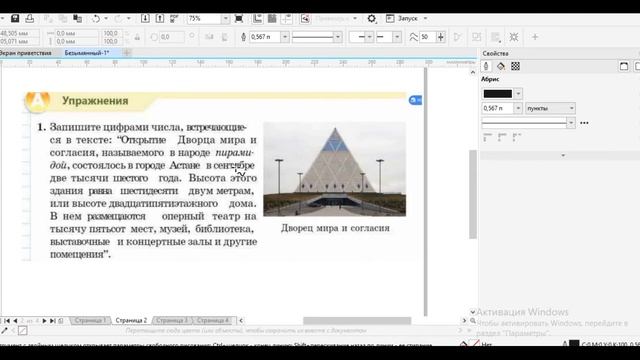Toggle Show grid icon
Screen dimensions: 640x360
pos(272,18)
